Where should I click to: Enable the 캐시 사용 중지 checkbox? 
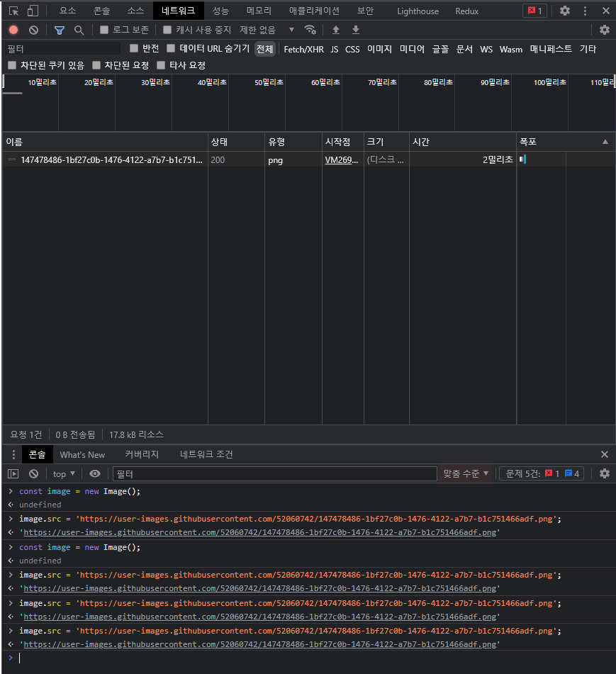(167, 30)
